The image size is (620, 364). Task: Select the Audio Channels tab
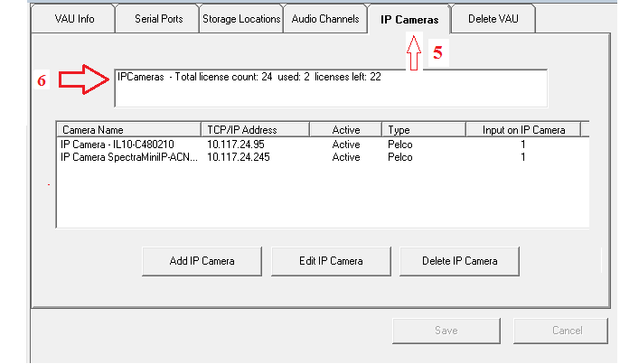click(324, 19)
